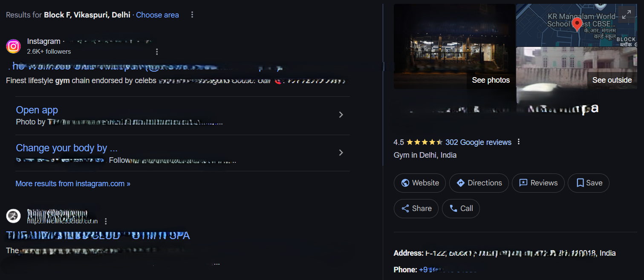Click the Instagram logo icon
Image resolution: width=644 pixels, height=280 pixels.
(x=14, y=46)
